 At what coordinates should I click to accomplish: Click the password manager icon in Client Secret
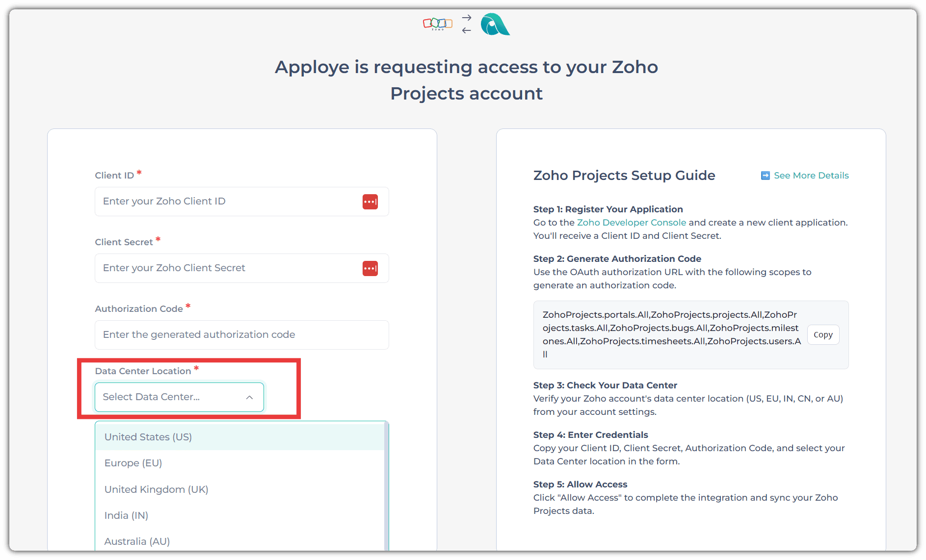(x=370, y=268)
